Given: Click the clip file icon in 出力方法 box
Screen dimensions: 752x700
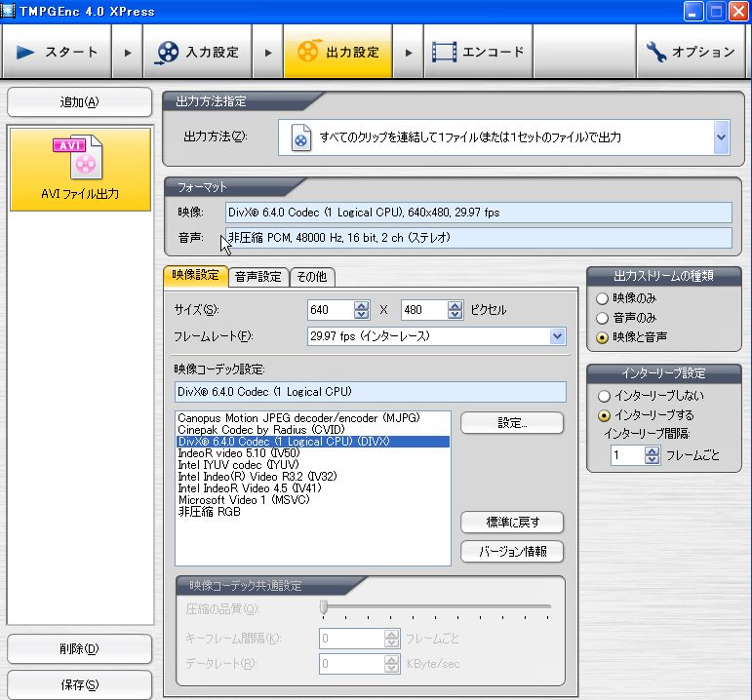Looking at the screenshot, I should [300, 137].
